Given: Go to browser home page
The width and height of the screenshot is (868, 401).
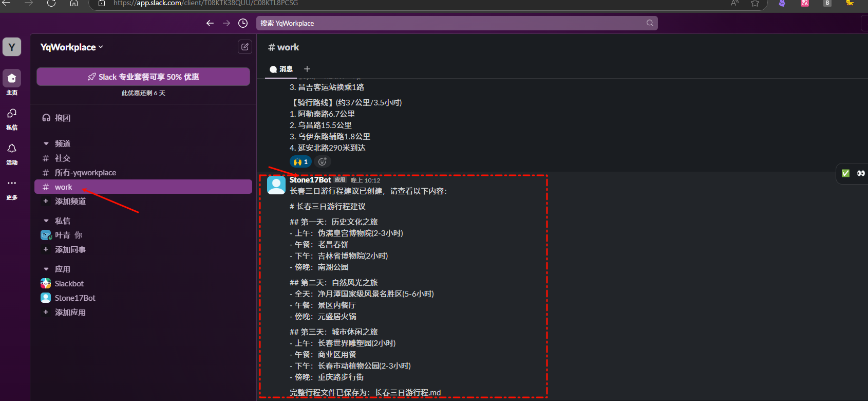Looking at the screenshot, I should click(74, 3).
